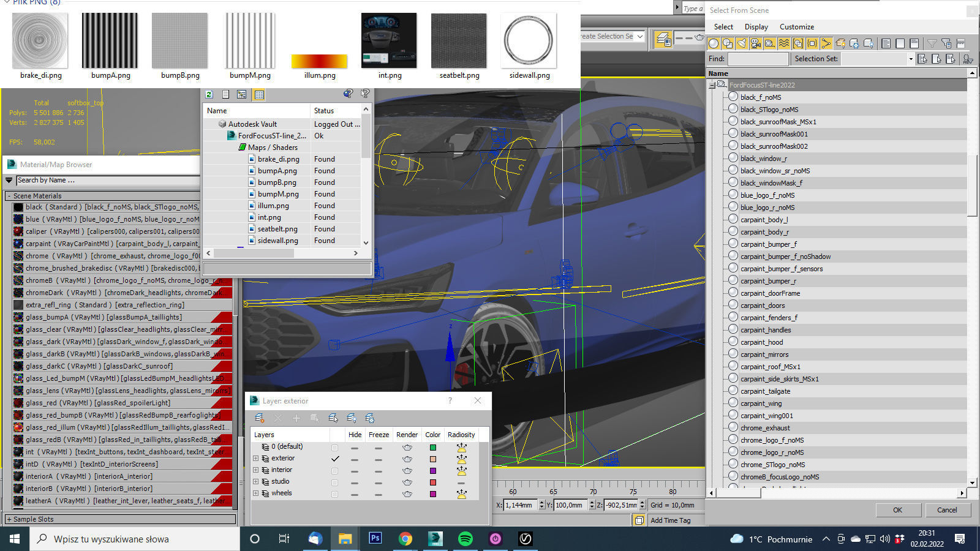Click Select All icon in Select From Scene
This screenshot has height=551, width=980.
pyautogui.click(x=886, y=43)
